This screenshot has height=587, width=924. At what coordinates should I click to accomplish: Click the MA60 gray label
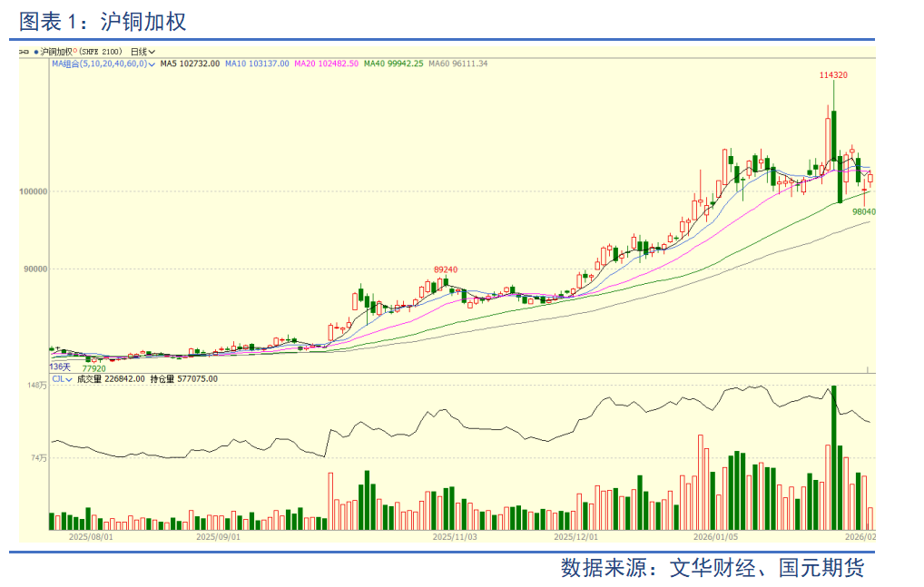click(x=458, y=64)
